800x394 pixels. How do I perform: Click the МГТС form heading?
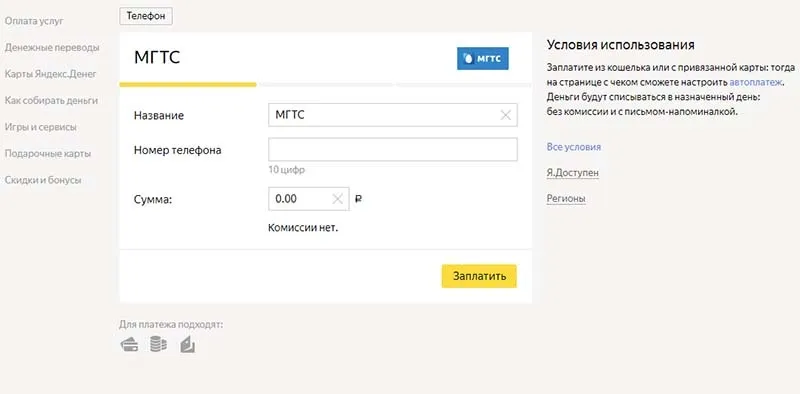pos(157,57)
